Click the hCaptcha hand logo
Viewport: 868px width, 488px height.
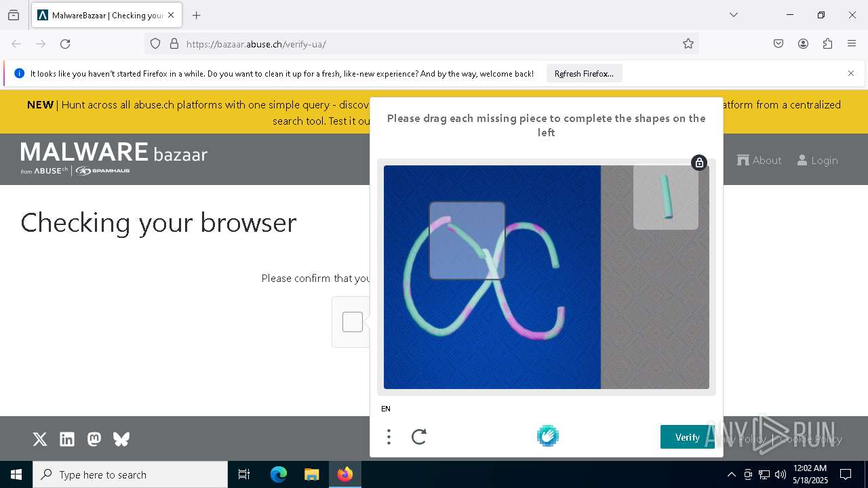pos(548,436)
